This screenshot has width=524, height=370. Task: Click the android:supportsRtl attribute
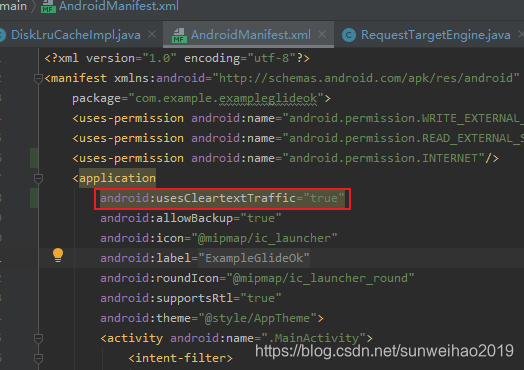190,298
